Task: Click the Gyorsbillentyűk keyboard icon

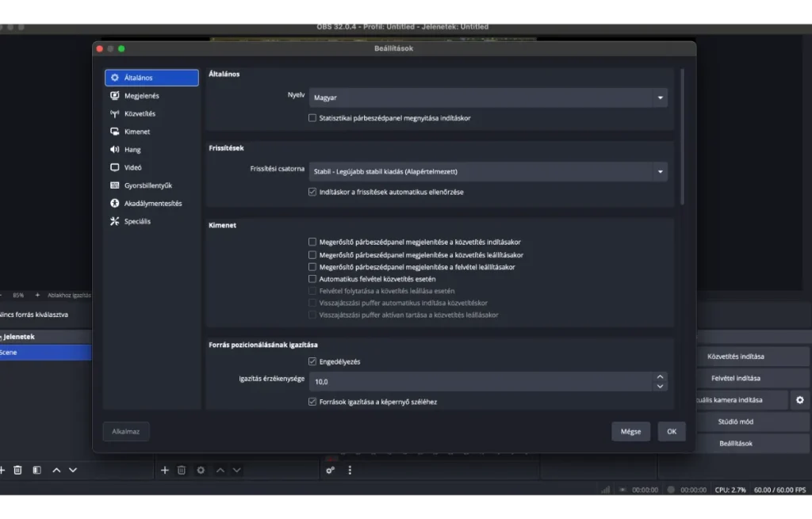Action: click(114, 185)
